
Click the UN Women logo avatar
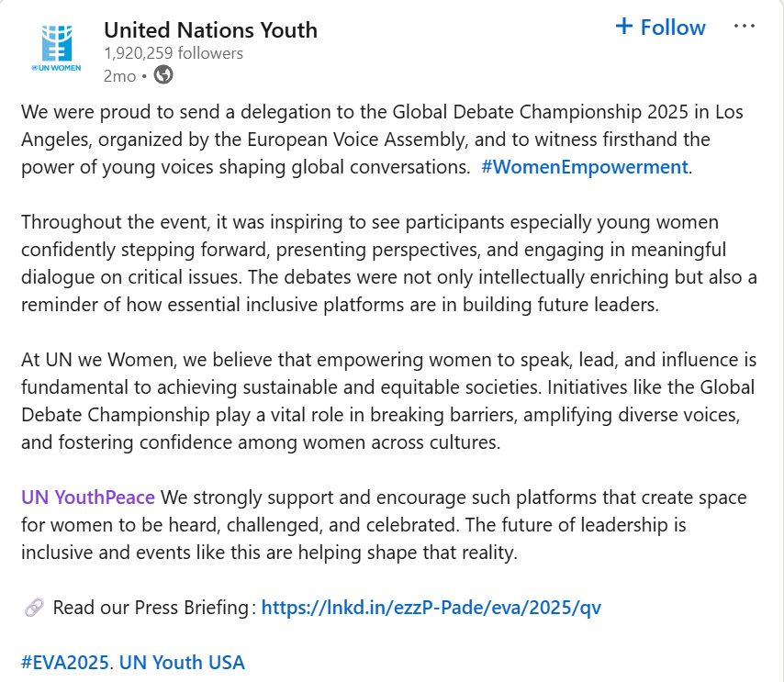click(58, 50)
